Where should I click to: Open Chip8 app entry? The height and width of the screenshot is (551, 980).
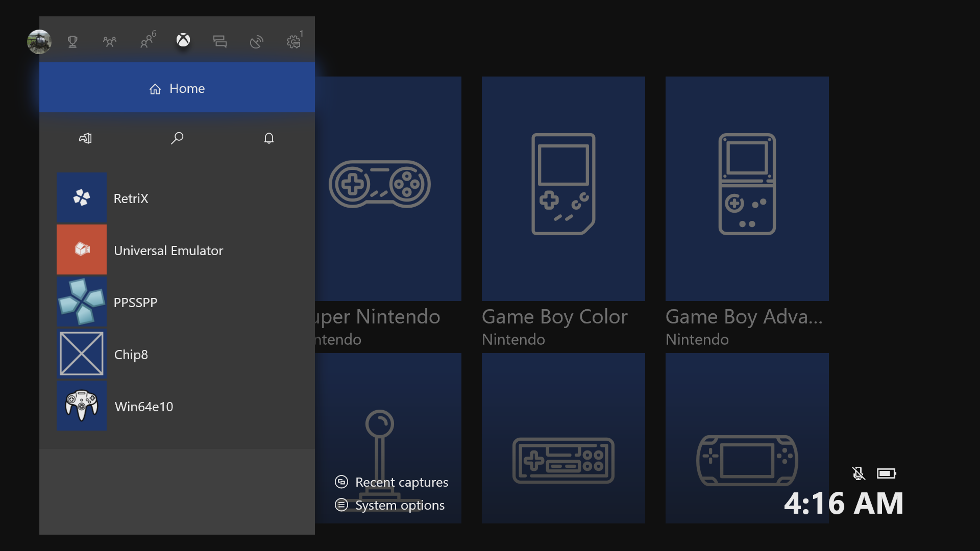(130, 354)
